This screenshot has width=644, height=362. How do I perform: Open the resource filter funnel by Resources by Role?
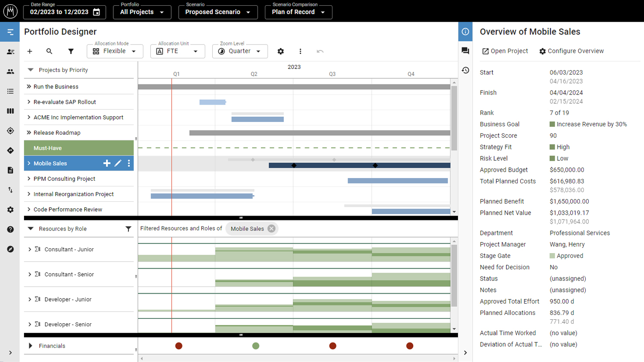(x=129, y=229)
